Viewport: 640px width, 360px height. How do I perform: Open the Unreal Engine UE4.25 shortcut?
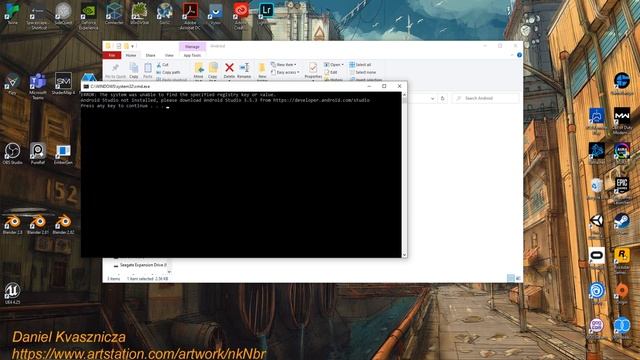pyautogui.click(x=12, y=293)
